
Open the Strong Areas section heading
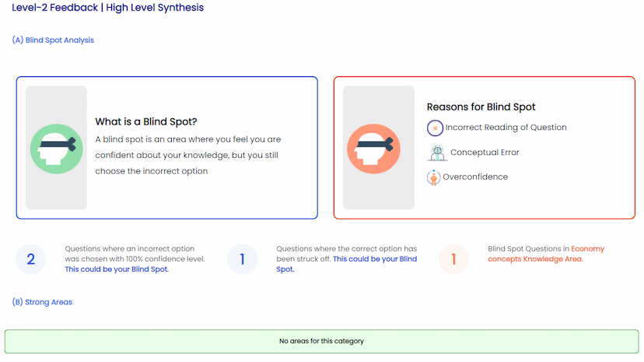click(42, 301)
